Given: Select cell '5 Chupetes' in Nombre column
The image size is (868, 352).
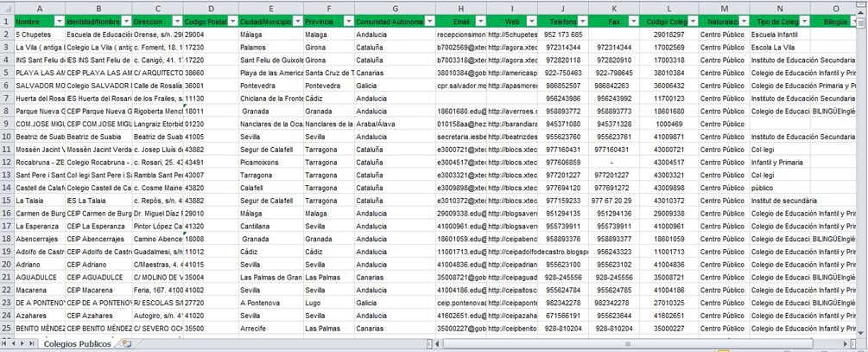Looking at the screenshot, I should click(40, 35).
